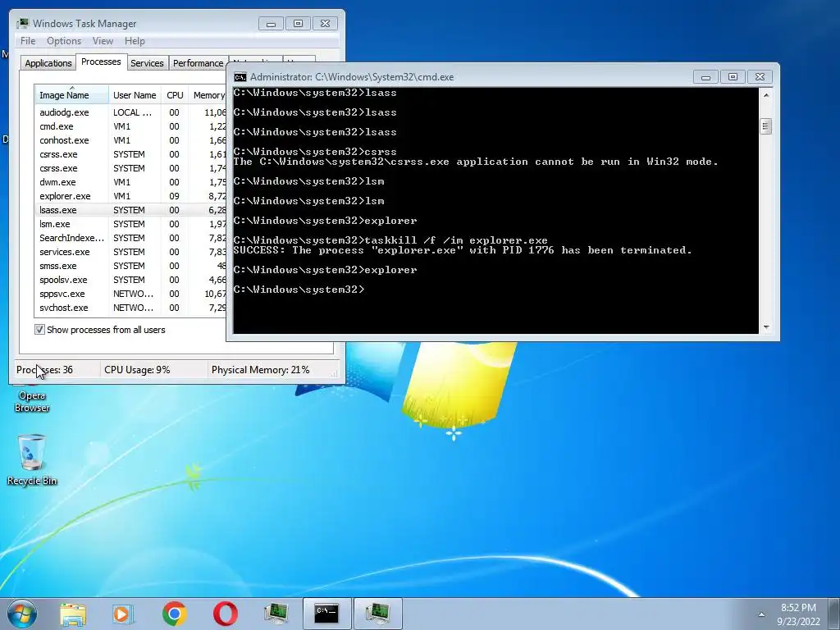Select the lsm.exe process row

[x=130, y=224]
